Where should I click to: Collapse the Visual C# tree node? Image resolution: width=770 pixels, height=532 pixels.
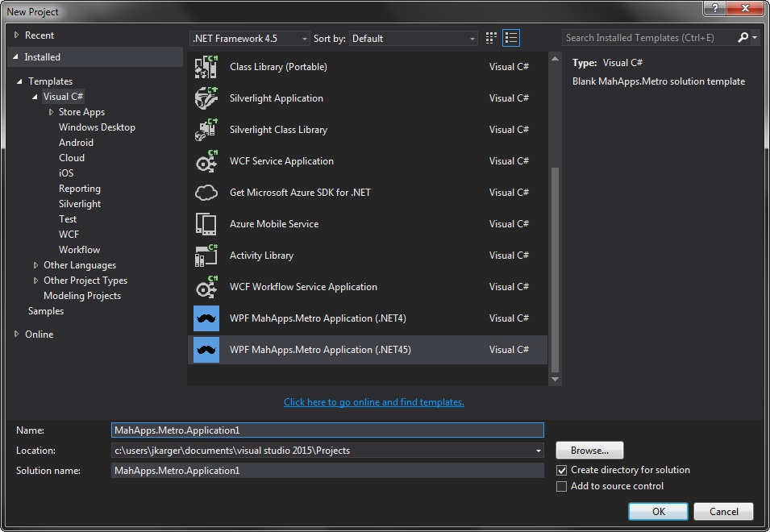35,97
